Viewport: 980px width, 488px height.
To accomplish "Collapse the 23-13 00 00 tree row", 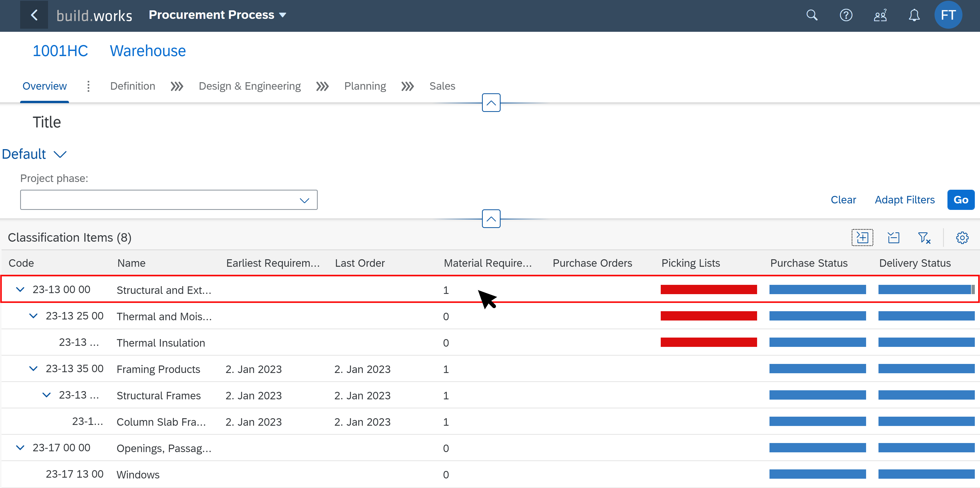I will tap(20, 290).
